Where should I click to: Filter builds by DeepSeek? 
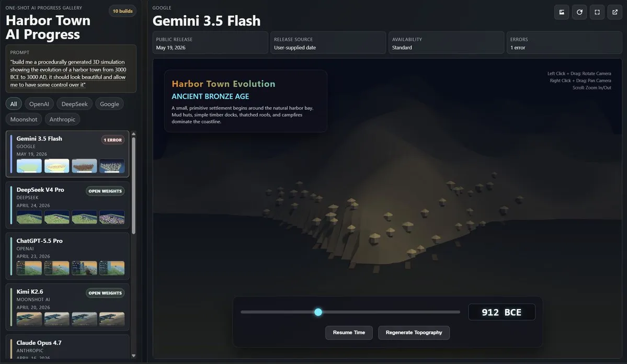(x=74, y=104)
